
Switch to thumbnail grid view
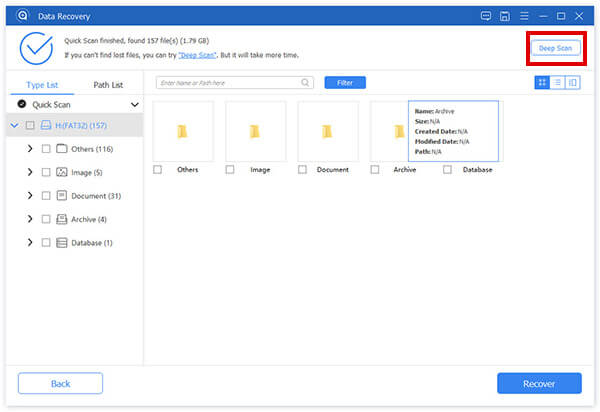click(542, 82)
